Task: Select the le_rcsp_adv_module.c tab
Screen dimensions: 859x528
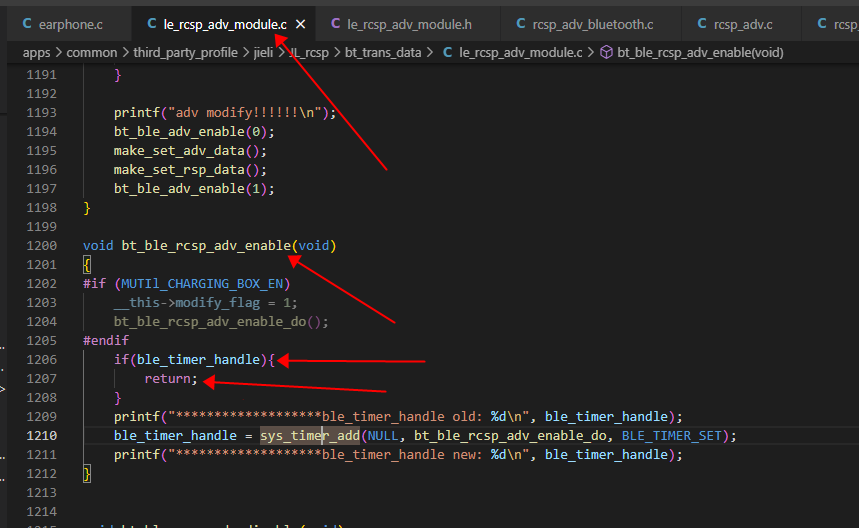Action: pyautogui.click(x=225, y=25)
